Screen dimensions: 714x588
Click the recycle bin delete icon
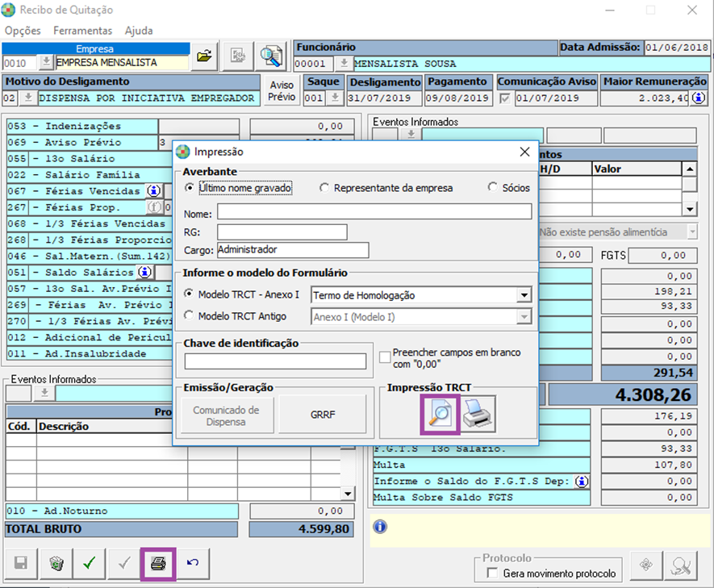pyautogui.click(x=56, y=564)
